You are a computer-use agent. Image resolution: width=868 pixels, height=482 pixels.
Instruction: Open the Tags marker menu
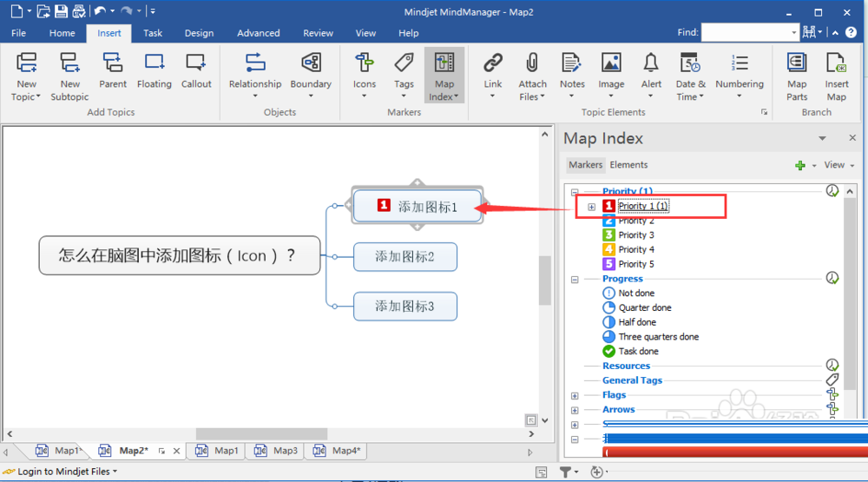(x=404, y=76)
